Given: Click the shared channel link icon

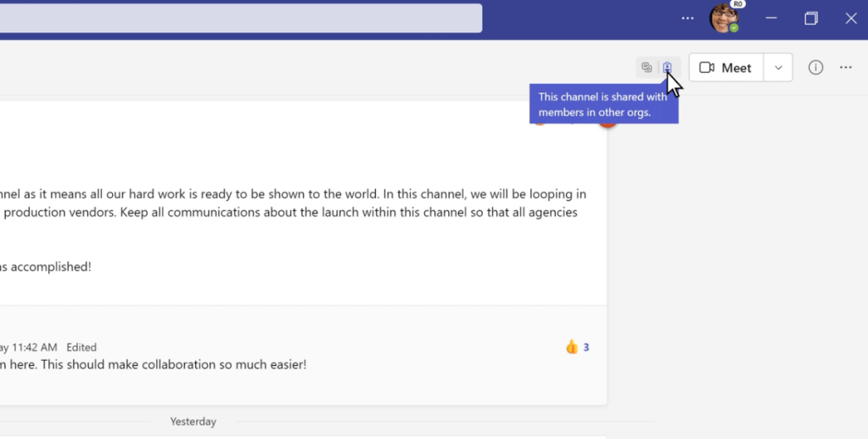Looking at the screenshot, I should (647, 68).
